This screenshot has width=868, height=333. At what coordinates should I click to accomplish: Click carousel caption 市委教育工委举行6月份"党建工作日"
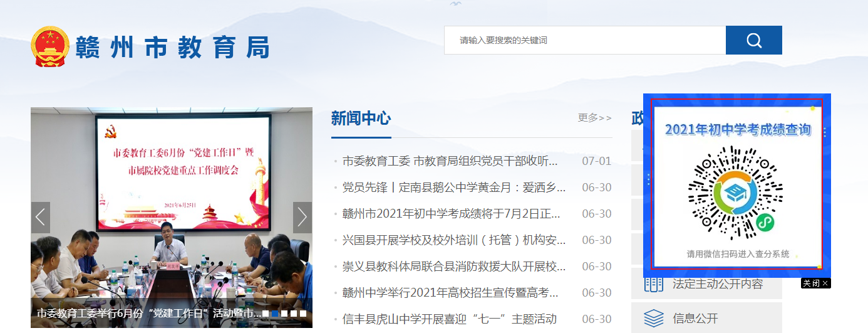(x=148, y=314)
